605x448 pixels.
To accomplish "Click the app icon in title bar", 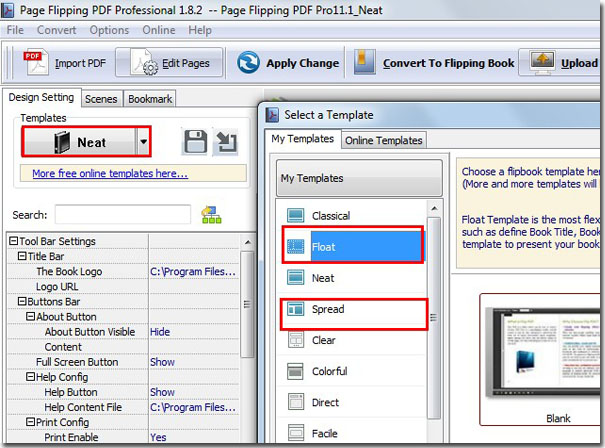I will 8,10.
